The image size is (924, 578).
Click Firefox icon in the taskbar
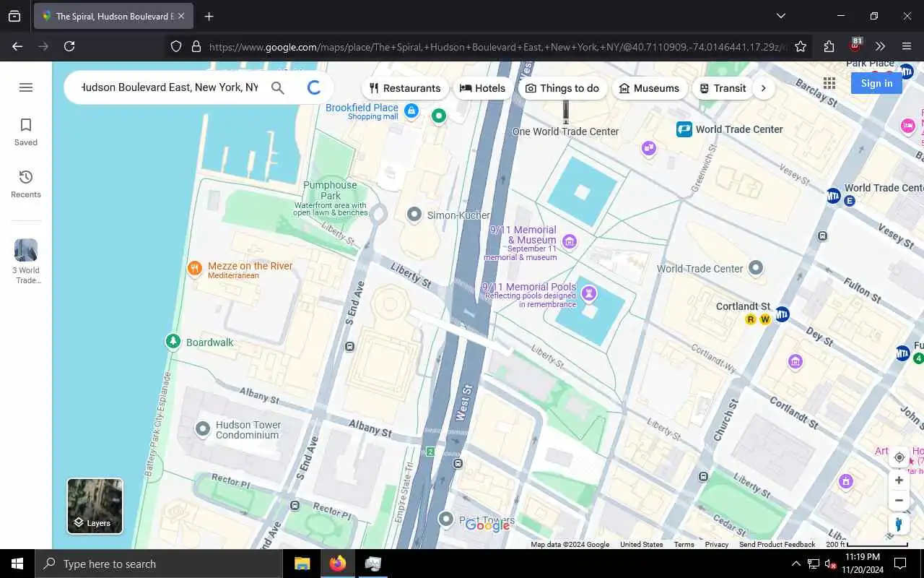[337, 564]
